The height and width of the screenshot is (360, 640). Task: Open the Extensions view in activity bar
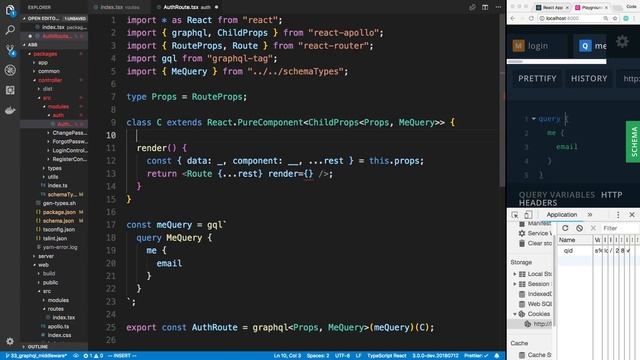tap(10, 90)
